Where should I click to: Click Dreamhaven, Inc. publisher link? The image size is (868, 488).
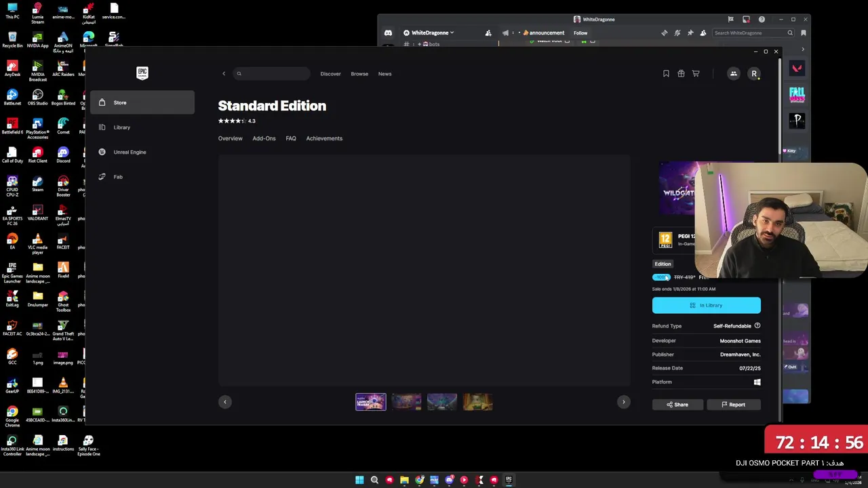click(740, 354)
